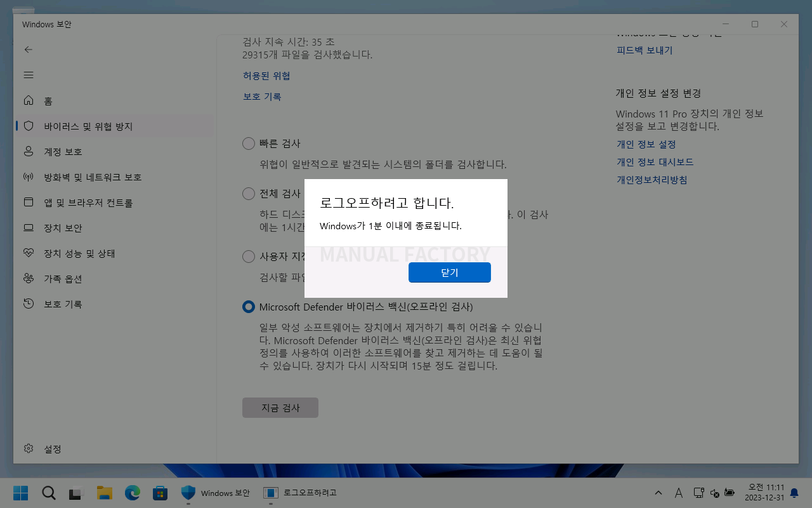
Task: Open the 보호 기록 link in main pane
Action: 262,97
